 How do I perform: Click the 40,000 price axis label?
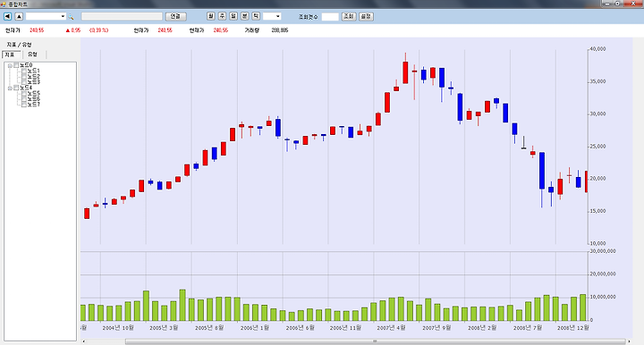point(597,49)
